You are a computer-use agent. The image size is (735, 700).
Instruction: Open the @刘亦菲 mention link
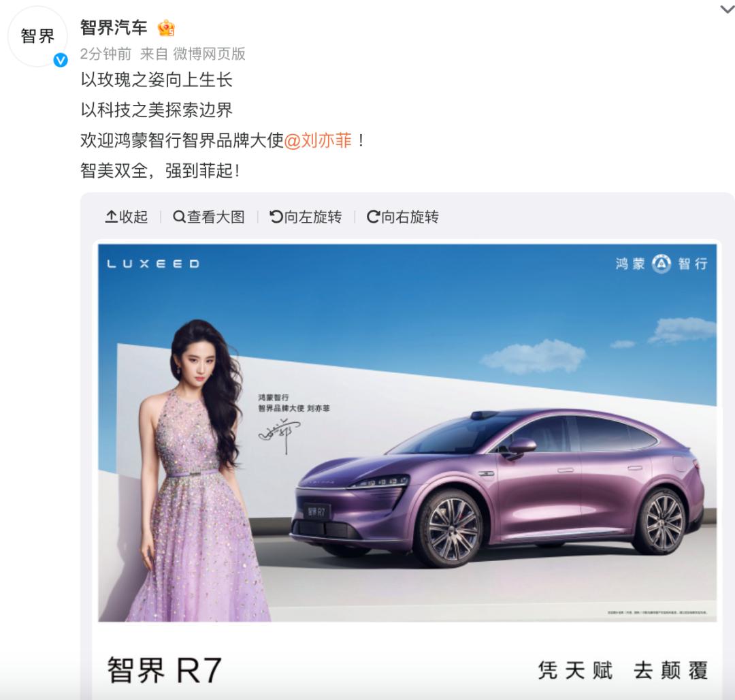318,140
